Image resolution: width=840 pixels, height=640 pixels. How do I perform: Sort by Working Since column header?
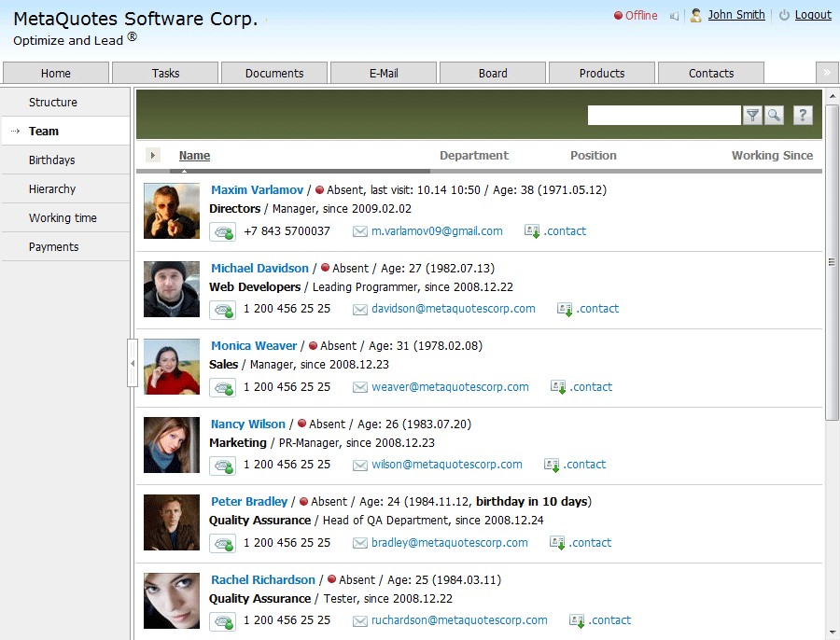[772, 155]
